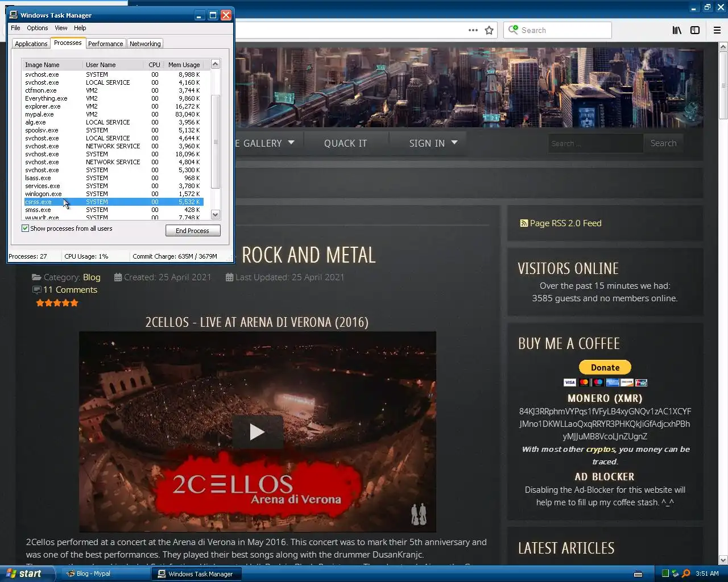Click the website search input field
The height and width of the screenshot is (582, 728).
(x=595, y=143)
